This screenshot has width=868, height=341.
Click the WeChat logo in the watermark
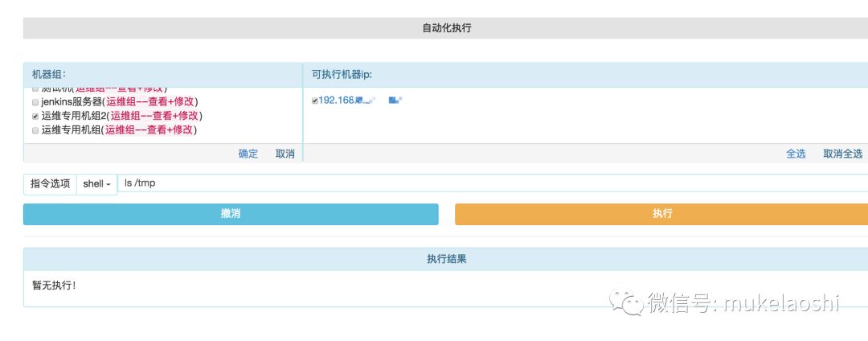[x=624, y=302]
